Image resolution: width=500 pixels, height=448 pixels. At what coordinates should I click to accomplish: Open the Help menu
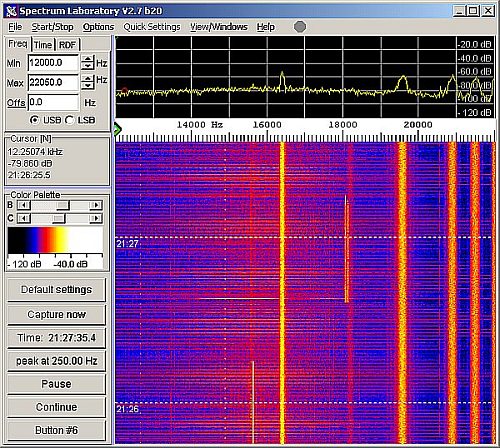point(266,27)
